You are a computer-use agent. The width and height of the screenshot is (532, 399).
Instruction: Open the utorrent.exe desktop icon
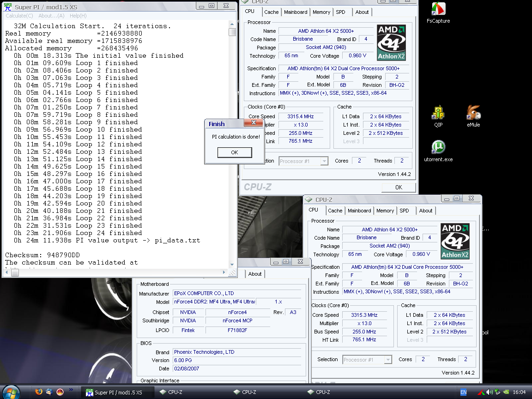click(438, 151)
